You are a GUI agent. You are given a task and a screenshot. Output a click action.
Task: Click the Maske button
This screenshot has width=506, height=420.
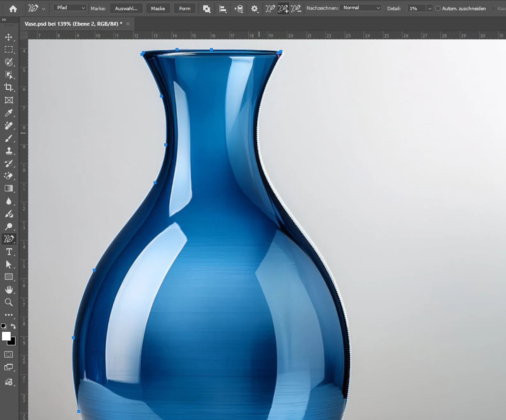[158, 9]
